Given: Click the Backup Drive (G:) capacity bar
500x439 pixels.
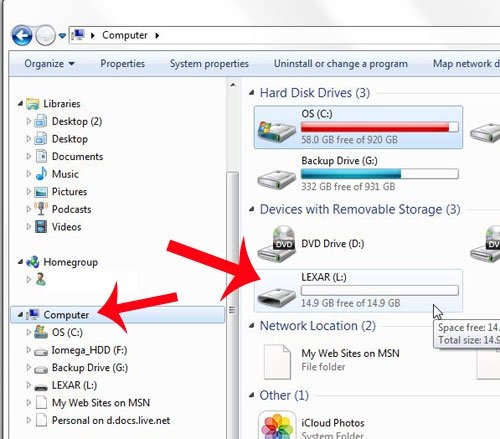Looking at the screenshot, I should coord(380,174).
